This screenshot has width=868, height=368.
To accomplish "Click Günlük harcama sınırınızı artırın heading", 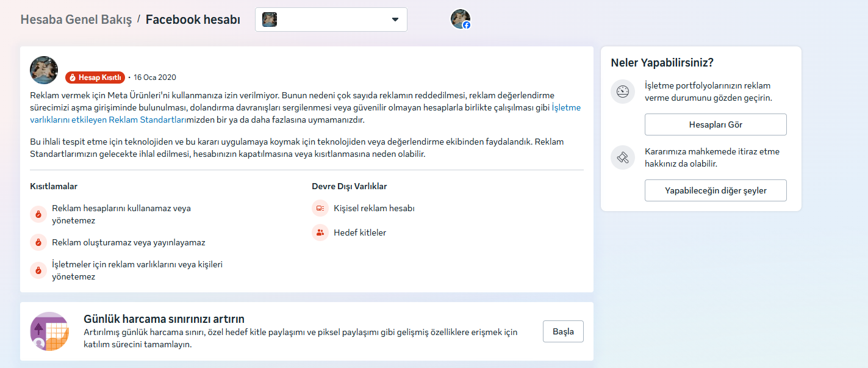I will coord(164,319).
